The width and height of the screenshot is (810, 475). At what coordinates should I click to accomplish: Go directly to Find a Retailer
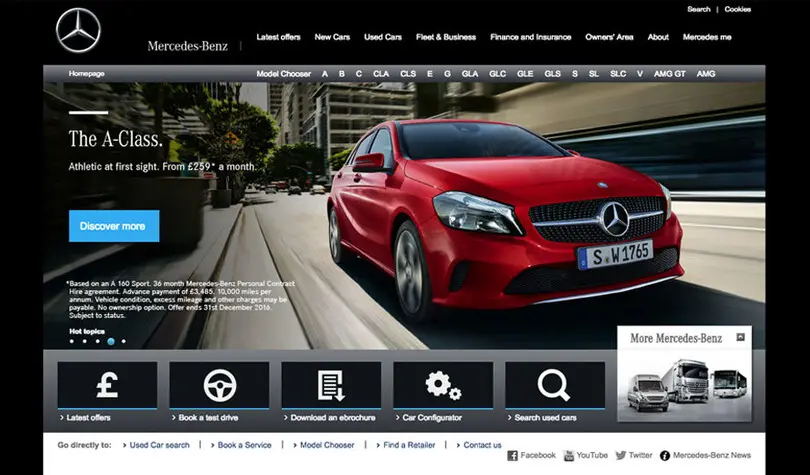pos(409,445)
